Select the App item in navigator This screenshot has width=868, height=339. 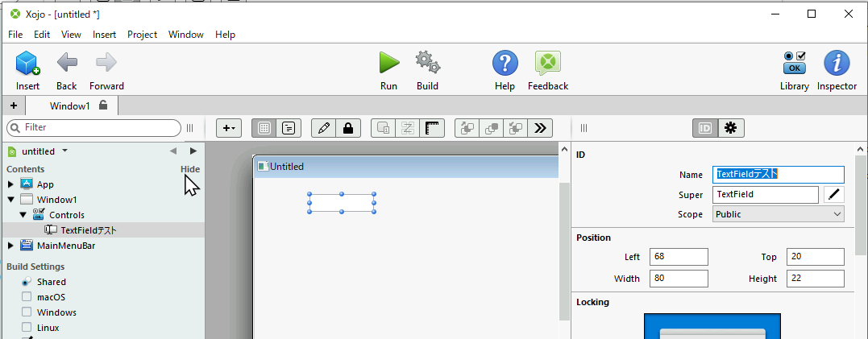pos(45,184)
